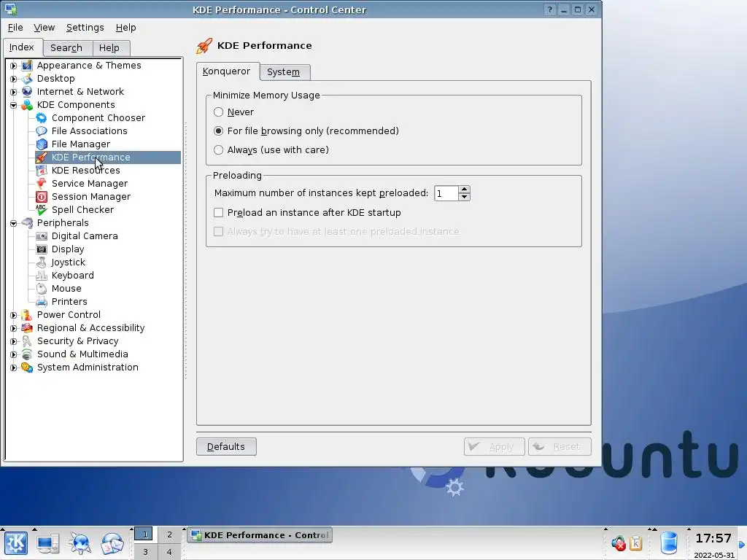This screenshot has height=560, width=747.
Task: Click the trash bin icon in panel
Action: pos(669,543)
